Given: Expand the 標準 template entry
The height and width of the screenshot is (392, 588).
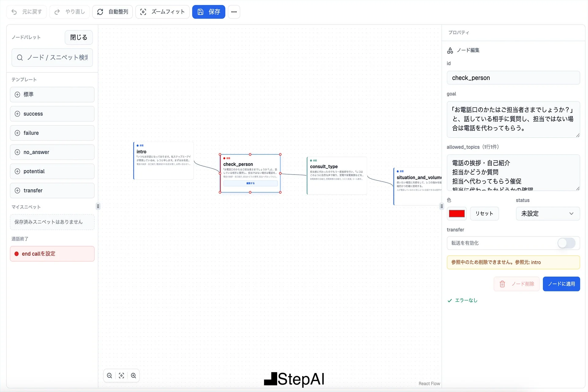Looking at the screenshot, I should click(x=17, y=94).
